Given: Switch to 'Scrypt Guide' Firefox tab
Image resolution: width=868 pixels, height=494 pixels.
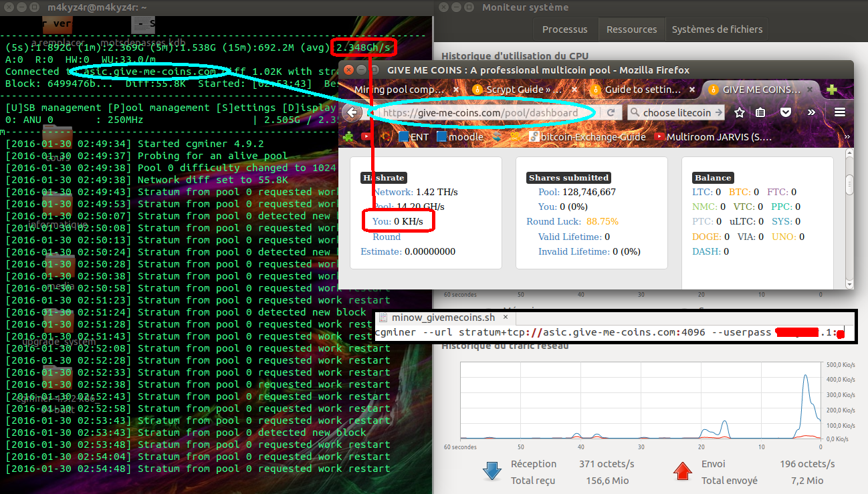Looking at the screenshot, I should coord(524,90).
